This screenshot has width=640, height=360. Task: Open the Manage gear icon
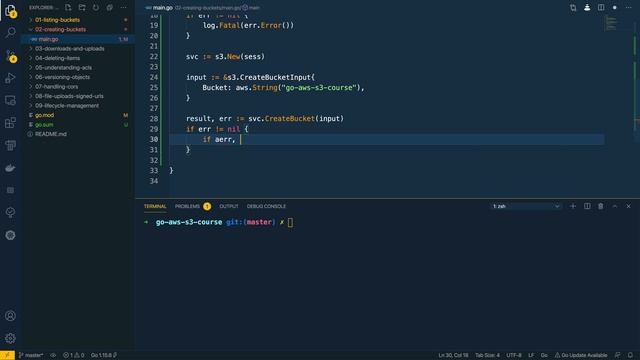tap(10, 338)
